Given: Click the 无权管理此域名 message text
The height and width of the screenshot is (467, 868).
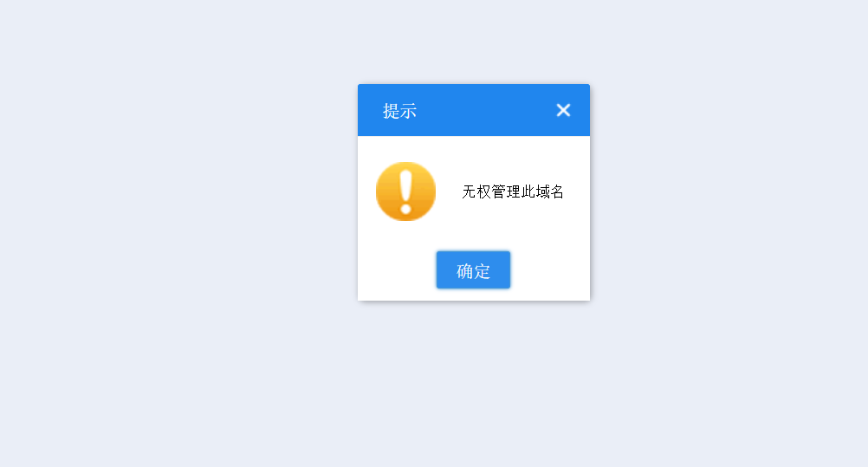Looking at the screenshot, I should point(513,191).
